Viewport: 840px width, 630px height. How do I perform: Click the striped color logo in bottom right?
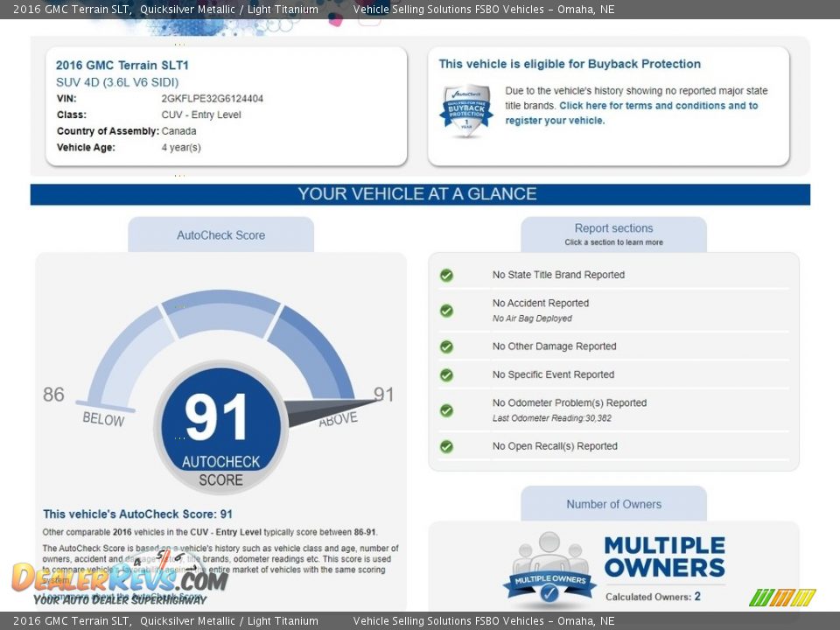tap(782, 598)
